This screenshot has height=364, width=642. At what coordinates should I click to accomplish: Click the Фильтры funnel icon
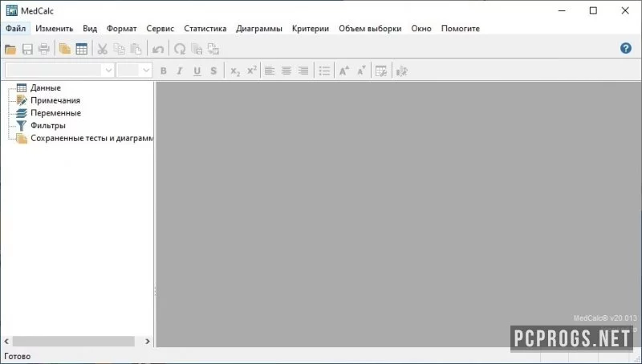22,126
